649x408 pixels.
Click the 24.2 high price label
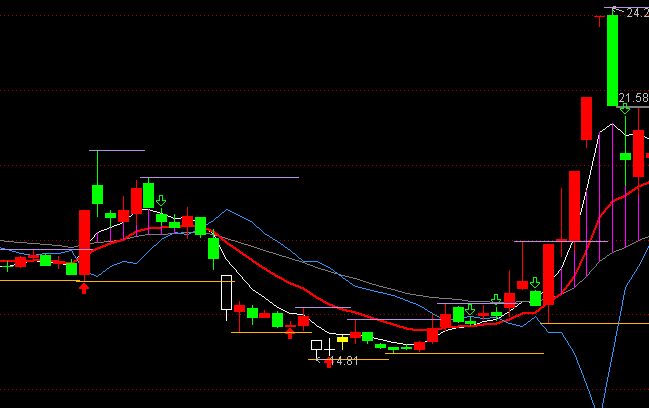pos(636,13)
